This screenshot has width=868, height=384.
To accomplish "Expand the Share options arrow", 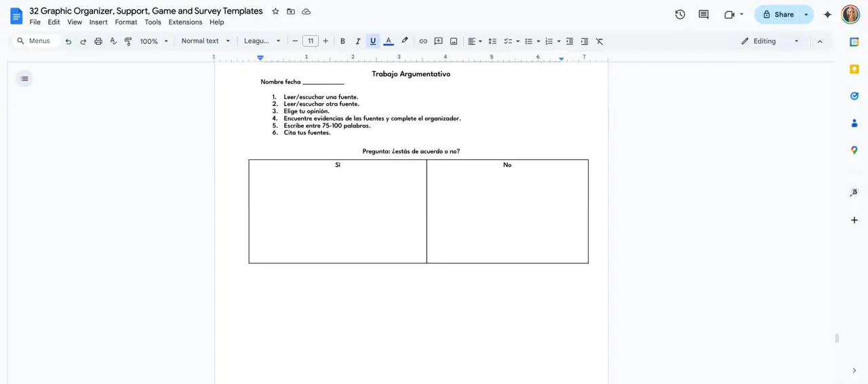I will [806, 14].
